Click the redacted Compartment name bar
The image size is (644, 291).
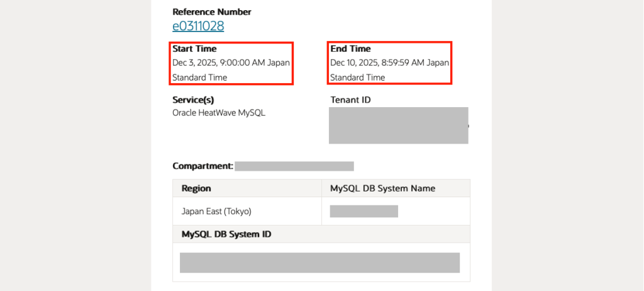pyautogui.click(x=294, y=166)
